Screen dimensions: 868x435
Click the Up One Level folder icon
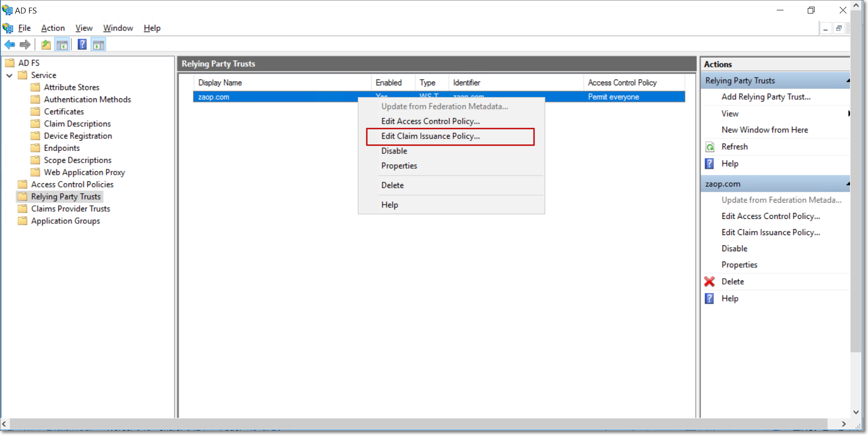click(46, 44)
